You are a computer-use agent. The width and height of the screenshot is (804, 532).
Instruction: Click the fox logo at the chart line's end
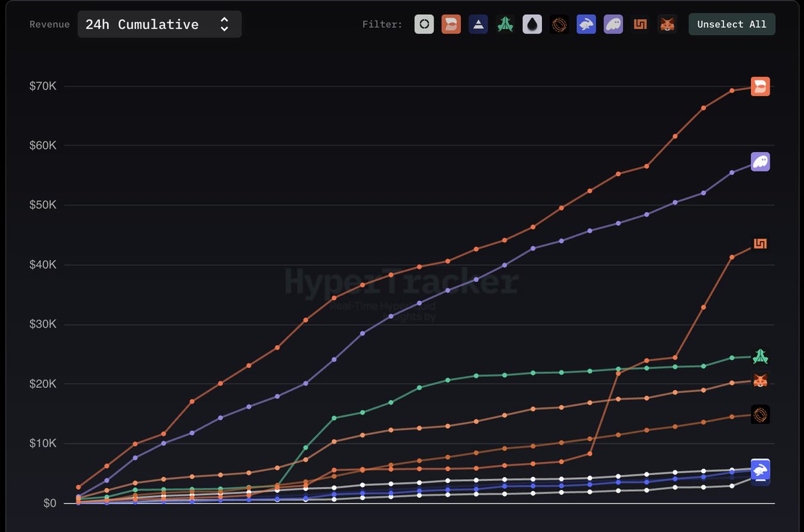[760, 380]
